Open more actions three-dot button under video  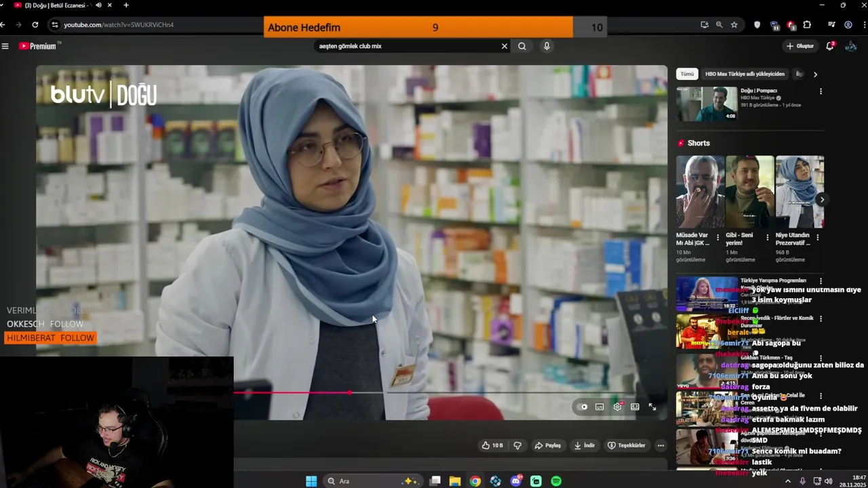click(x=660, y=445)
